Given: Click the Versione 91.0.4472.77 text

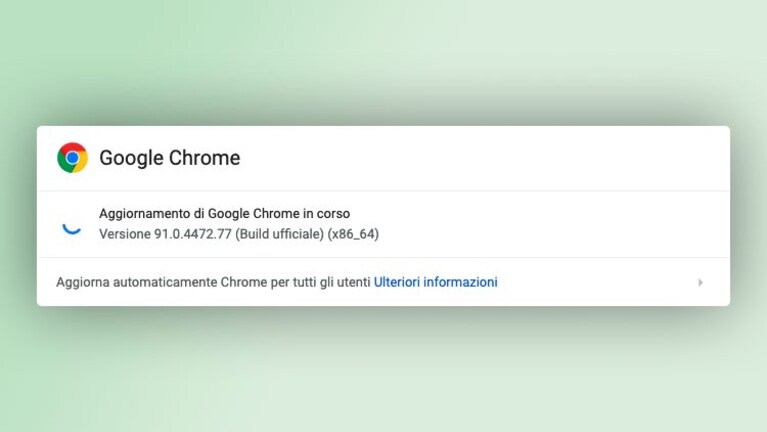Looking at the screenshot, I should (165, 234).
